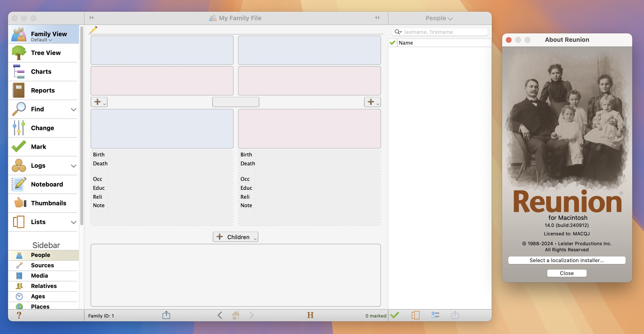This screenshot has height=334, width=644.
Task: Go back with the left arrow
Action: click(x=220, y=315)
